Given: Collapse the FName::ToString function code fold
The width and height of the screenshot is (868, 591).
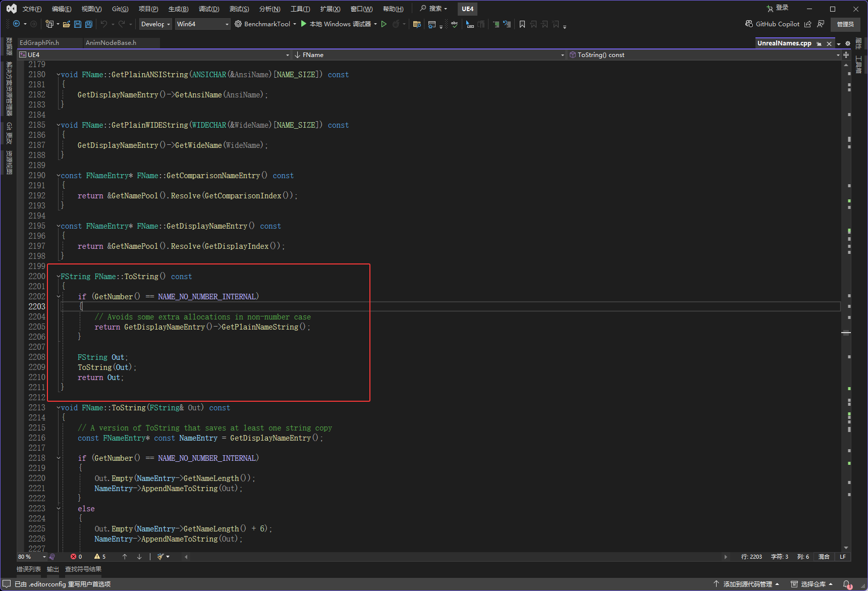Looking at the screenshot, I should pyautogui.click(x=58, y=276).
